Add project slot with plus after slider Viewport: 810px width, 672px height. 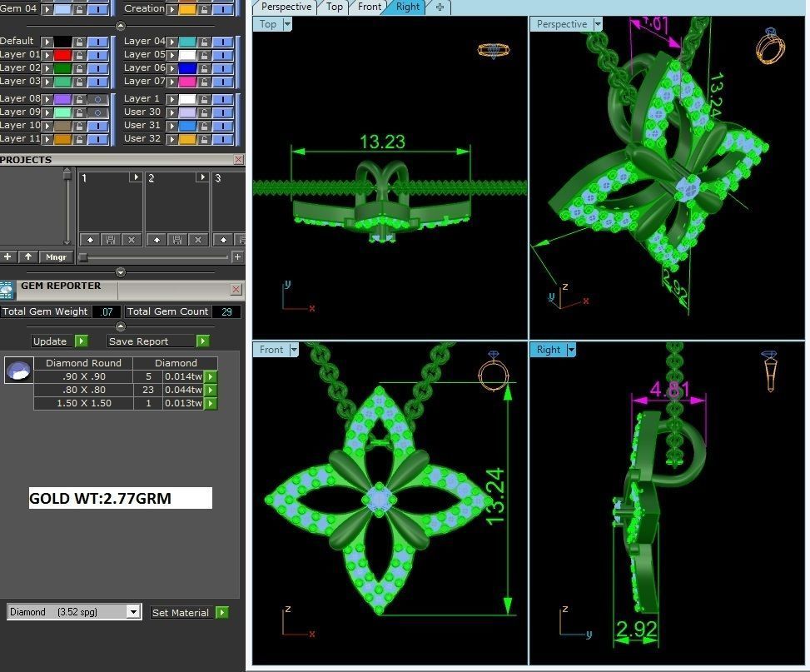pos(237,257)
